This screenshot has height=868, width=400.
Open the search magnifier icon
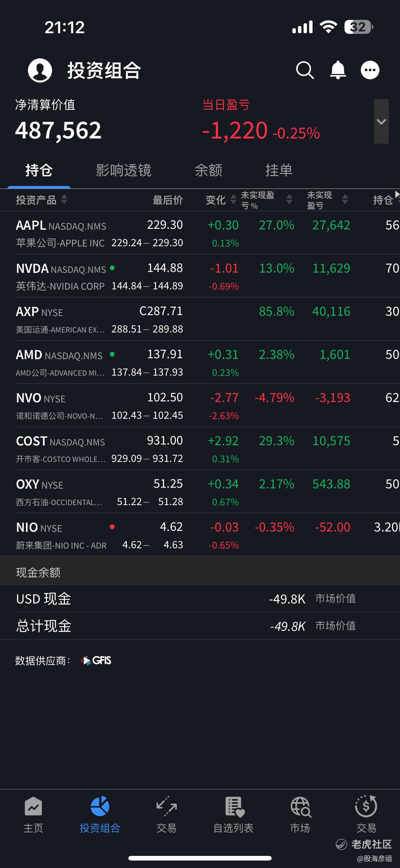click(305, 70)
